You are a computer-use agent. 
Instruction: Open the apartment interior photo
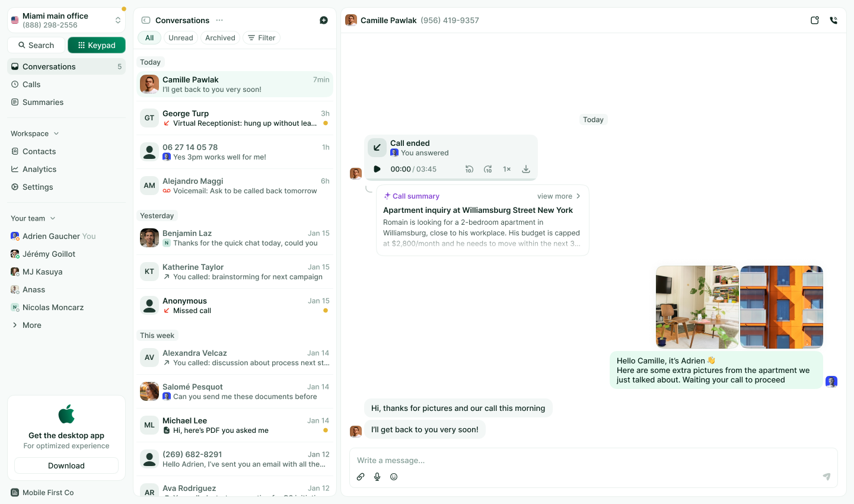pyautogui.click(x=697, y=307)
